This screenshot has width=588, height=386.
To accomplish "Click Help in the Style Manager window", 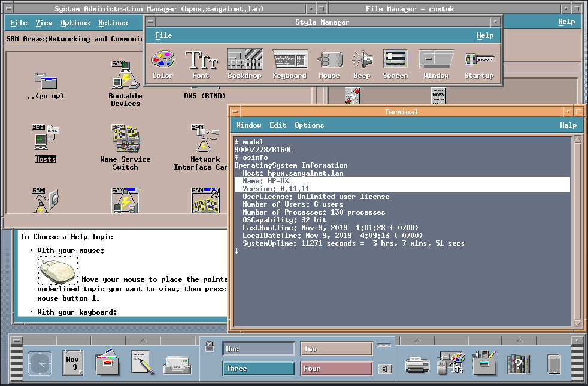I will point(486,35).
